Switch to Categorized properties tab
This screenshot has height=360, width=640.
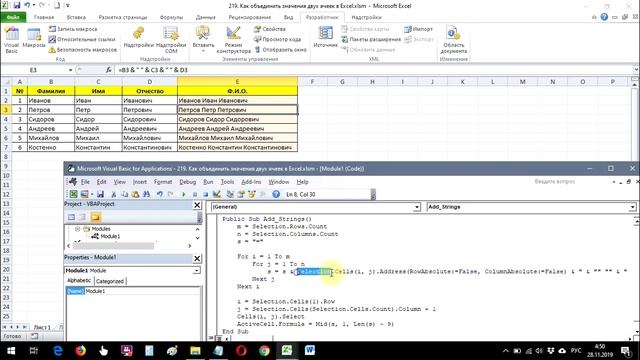(x=110, y=281)
